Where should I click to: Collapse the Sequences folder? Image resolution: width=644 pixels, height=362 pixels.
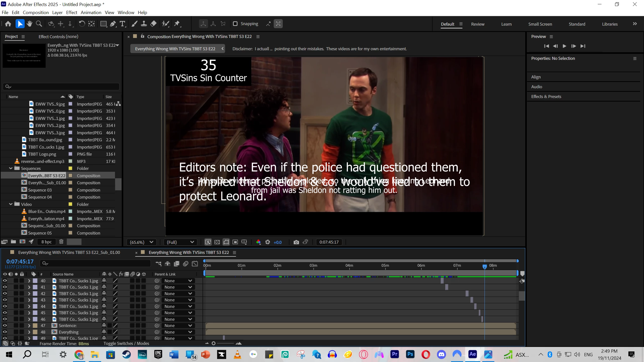pyautogui.click(x=11, y=168)
